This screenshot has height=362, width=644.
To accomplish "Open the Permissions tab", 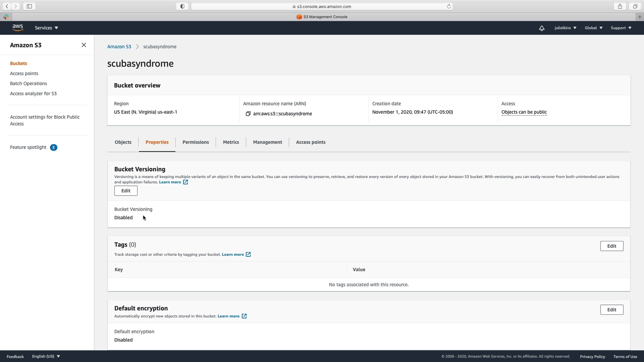I will (x=196, y=142).
